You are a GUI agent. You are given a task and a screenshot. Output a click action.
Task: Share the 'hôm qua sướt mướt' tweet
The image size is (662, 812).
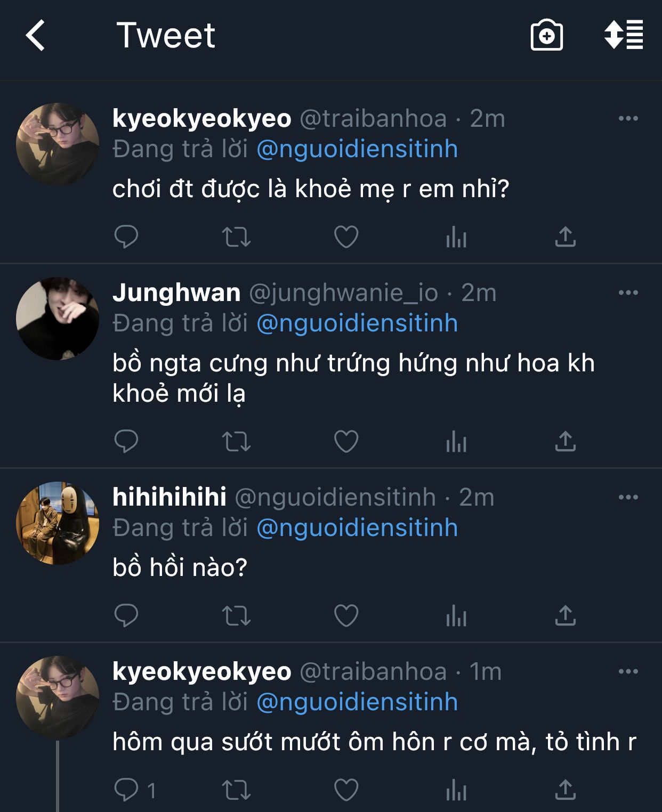coord(565,790)
